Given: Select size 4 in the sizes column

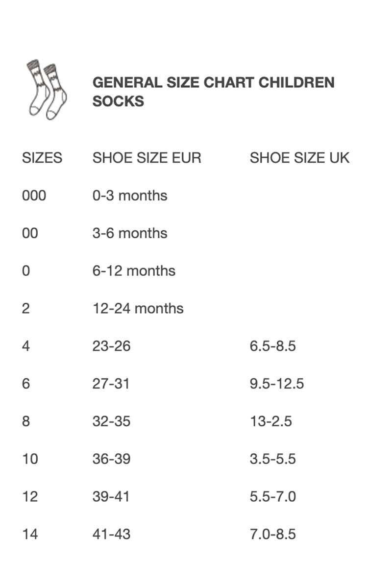Looking at the screenshot, I should pos(26,346).
